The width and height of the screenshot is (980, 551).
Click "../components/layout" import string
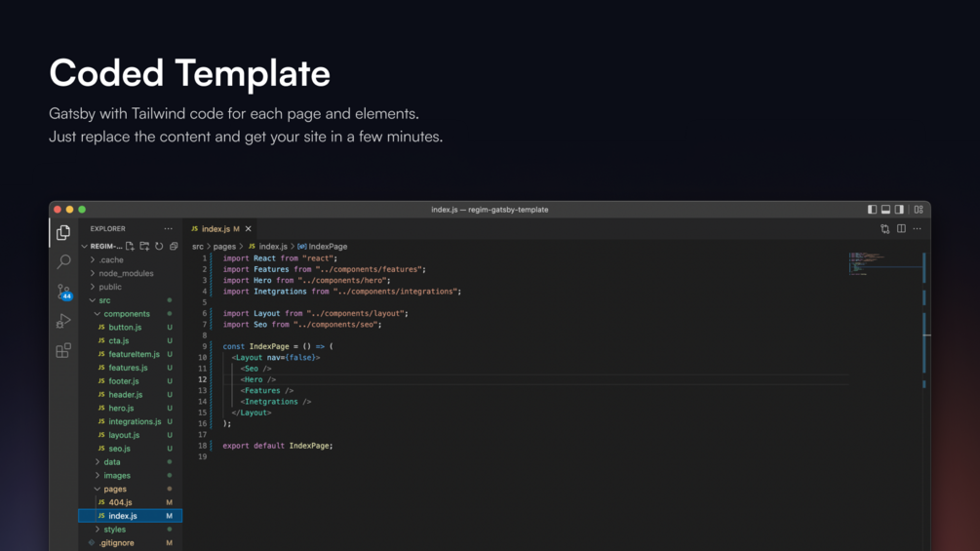click(355, 313)
